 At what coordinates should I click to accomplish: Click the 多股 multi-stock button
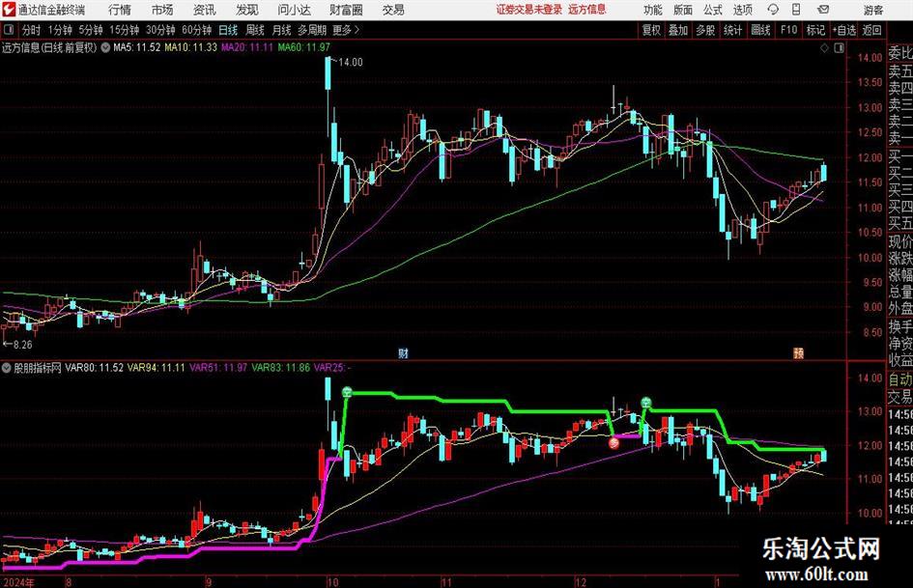tap(705, 30)
